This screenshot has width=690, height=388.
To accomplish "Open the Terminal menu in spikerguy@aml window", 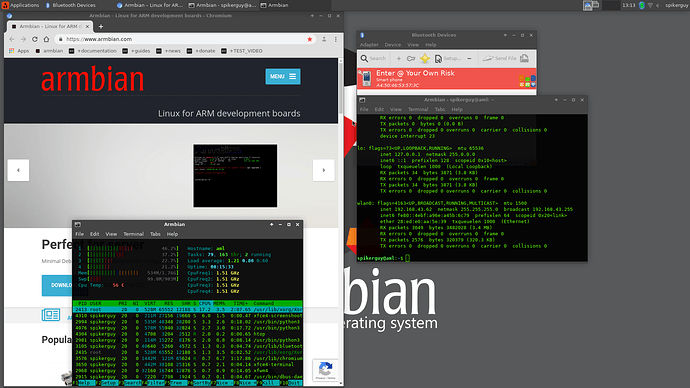I will click(x=418, y=110).
